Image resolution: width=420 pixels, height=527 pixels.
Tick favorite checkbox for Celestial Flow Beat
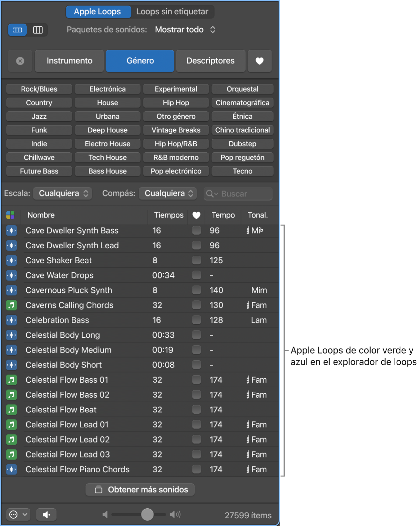tap(196, 410)
